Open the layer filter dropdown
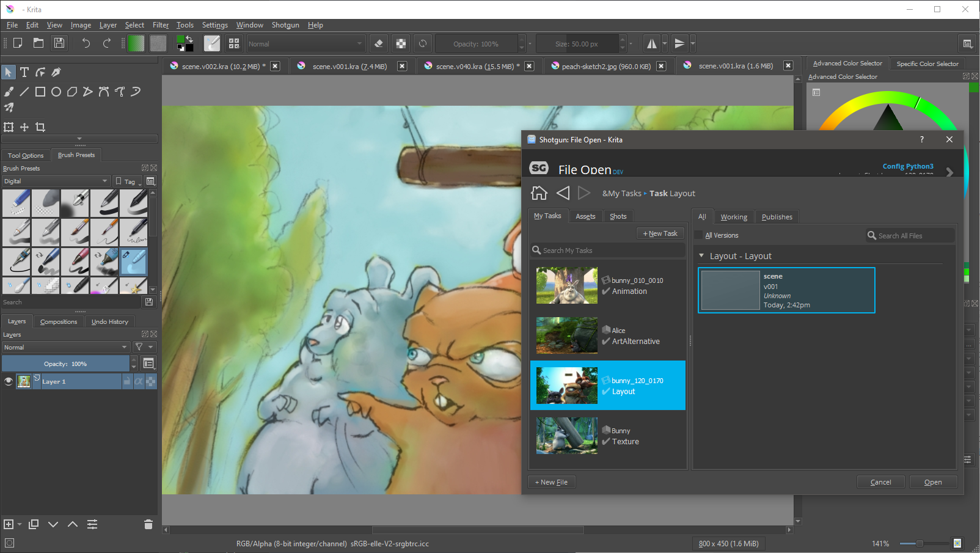This screenshot has width=980, height=553. (x=144, y=347)
